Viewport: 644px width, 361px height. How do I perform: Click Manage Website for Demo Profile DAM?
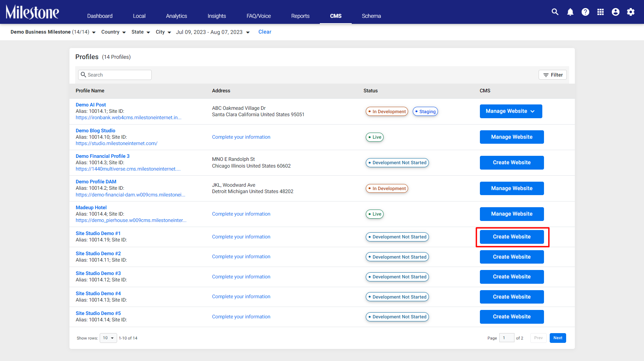512,188
